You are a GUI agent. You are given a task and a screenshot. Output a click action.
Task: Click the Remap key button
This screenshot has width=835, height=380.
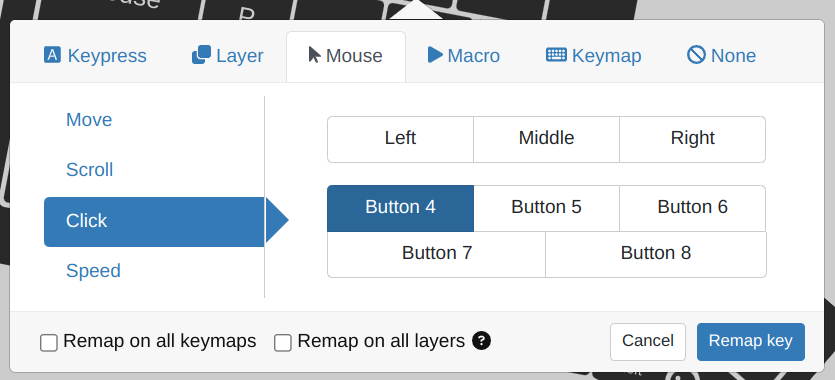point(751,342)
